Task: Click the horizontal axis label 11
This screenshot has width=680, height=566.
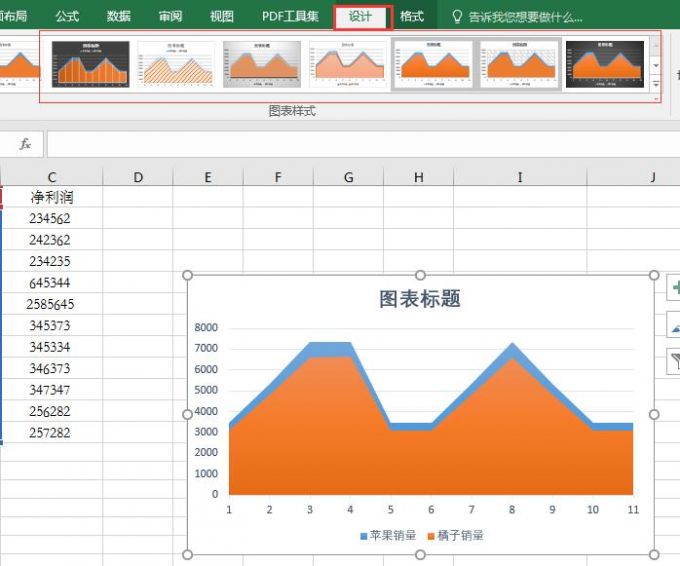Action: [633, 510]
